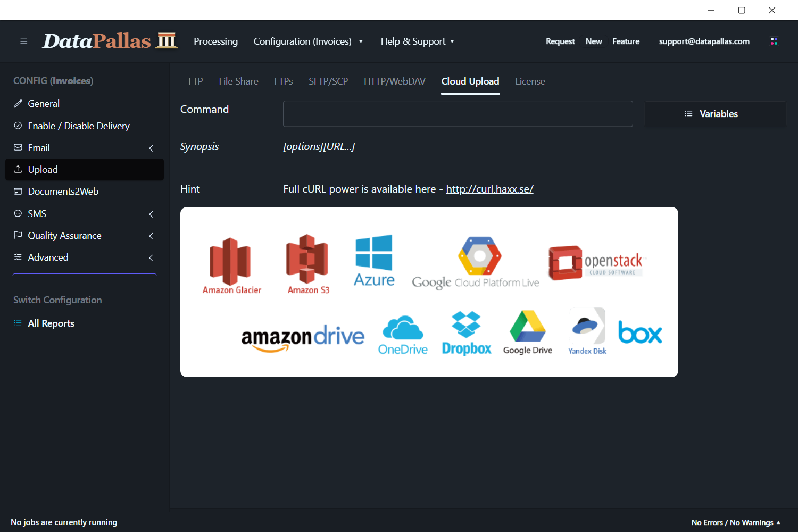
Task: Click the [options][URL...] synopsis text
Action: (319, 146)
